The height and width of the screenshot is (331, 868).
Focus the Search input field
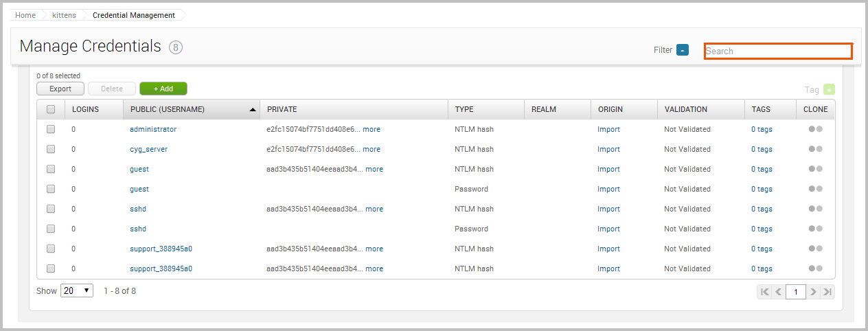[778, 51]
